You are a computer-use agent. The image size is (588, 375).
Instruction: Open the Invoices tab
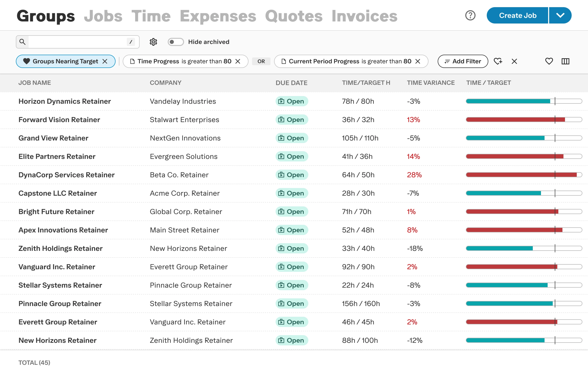coord(364,16)
